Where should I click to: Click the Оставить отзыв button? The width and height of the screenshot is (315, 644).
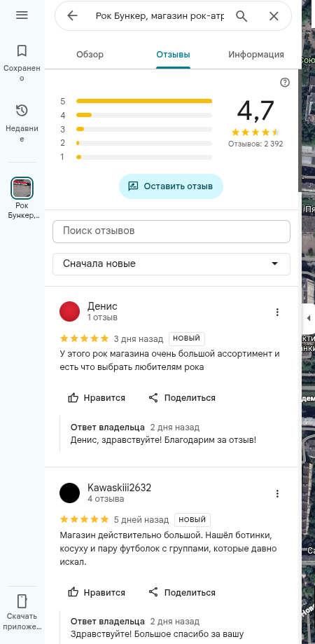(171, 186)
